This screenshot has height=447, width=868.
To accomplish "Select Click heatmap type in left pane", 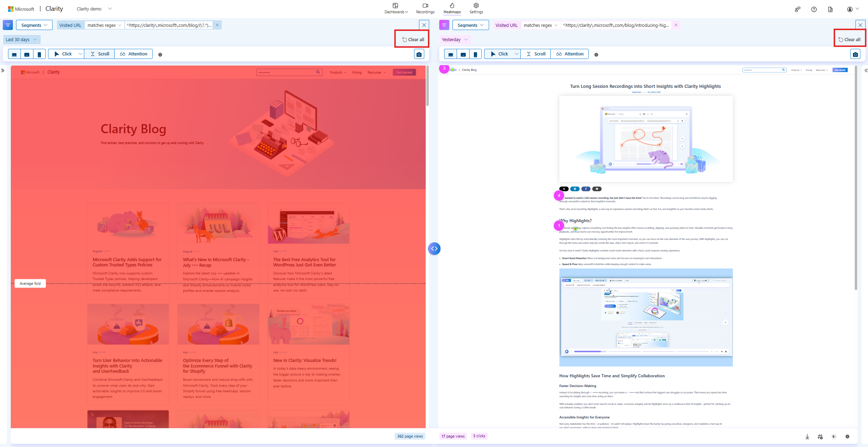I will click(x=63, y=54).
